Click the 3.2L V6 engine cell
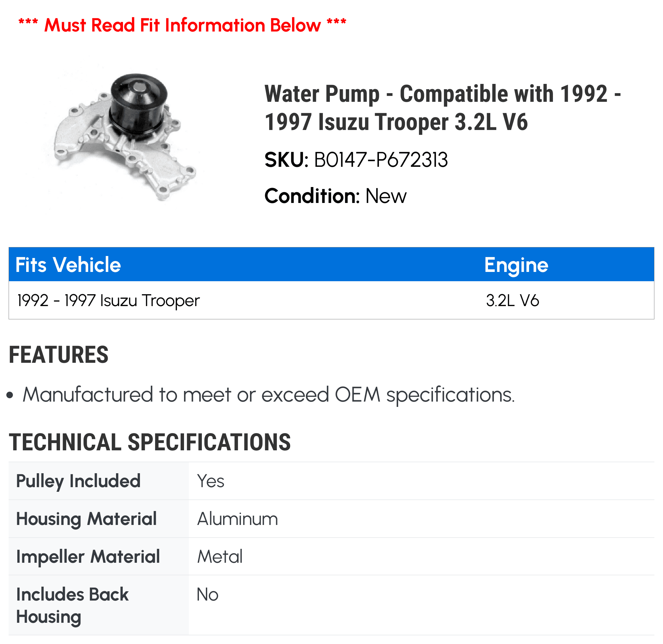This screenshot has width=663, height=644. coord(512,300)
